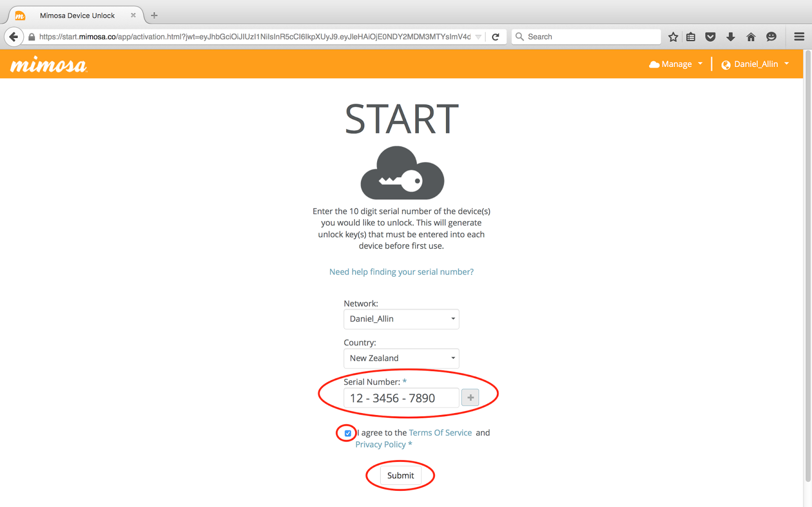Click into the Serial Number input field
812x507 pixels.
coord(401,398)
